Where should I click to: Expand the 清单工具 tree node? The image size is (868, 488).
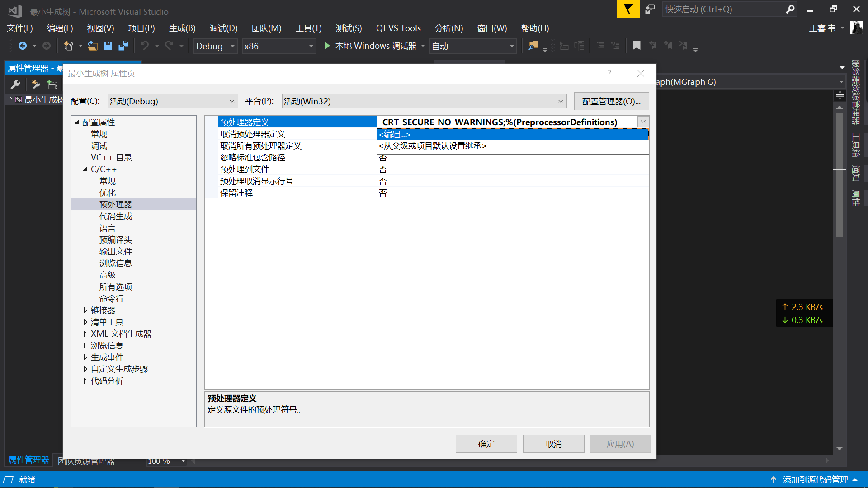(x=85, y=322)
